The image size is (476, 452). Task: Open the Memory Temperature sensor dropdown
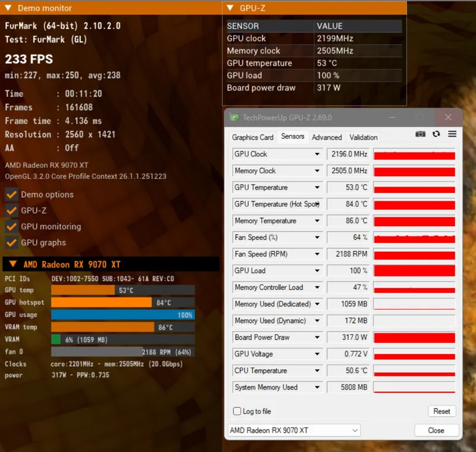317,221
